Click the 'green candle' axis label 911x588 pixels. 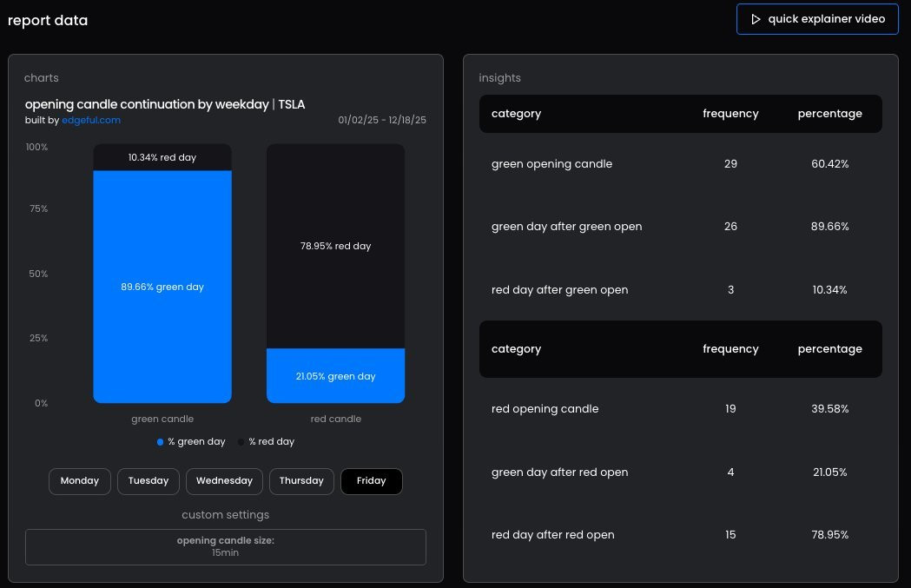tap(162, 419)
